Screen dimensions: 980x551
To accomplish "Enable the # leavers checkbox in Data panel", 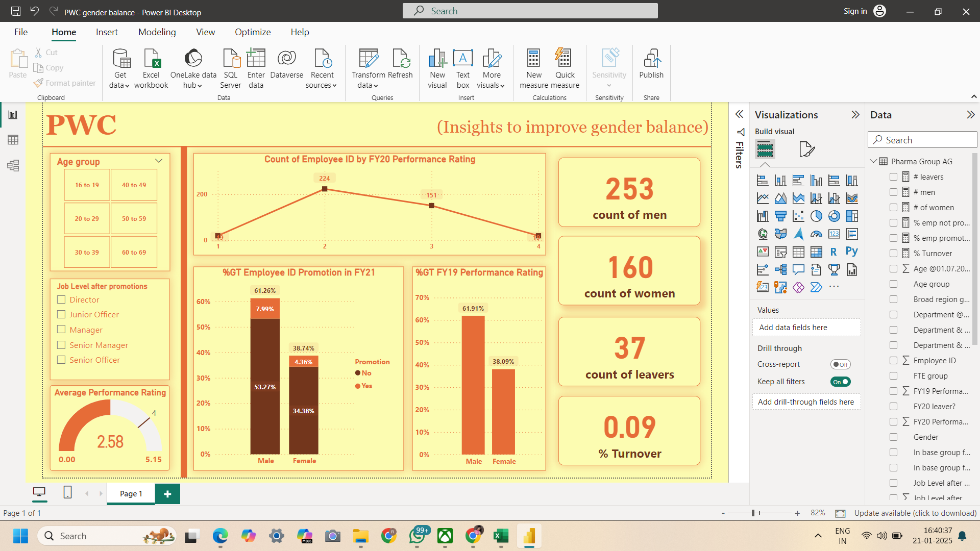I will point(893,176).
